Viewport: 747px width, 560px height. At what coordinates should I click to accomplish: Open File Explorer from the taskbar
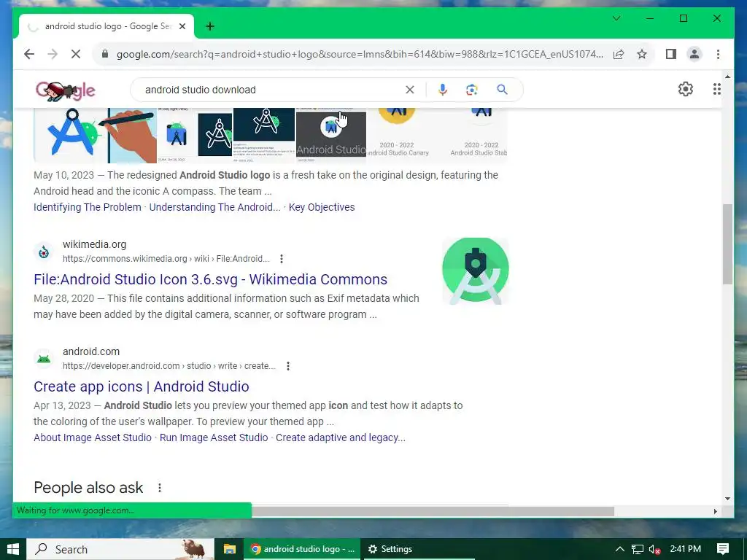(229, 549)
